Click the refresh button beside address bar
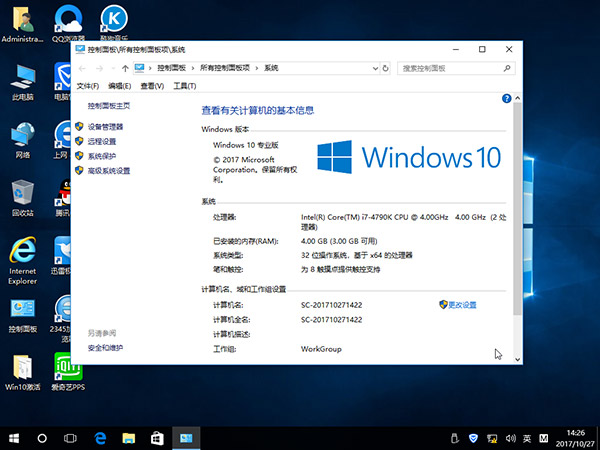The image size is (600, 450). coord(385,68)
